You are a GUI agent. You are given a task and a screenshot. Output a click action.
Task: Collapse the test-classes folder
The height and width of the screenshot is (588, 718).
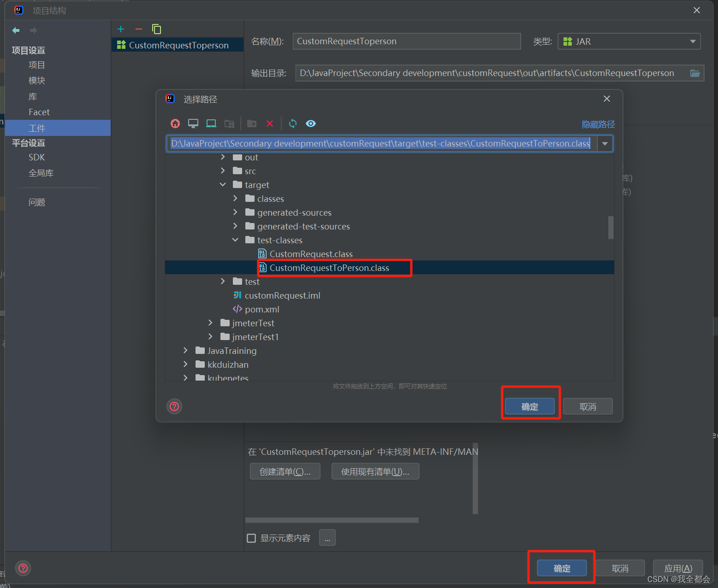coord(236,240)
